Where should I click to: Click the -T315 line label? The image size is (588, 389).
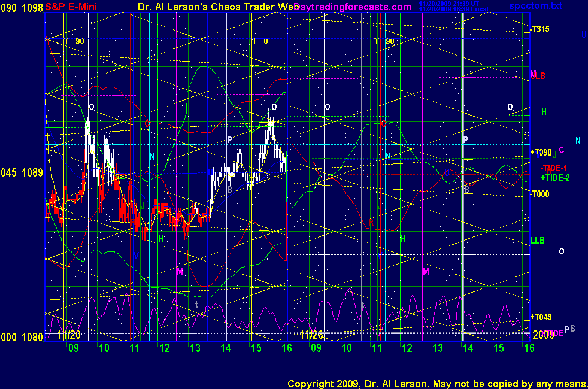pyautogui.click(x=539, y=29)
